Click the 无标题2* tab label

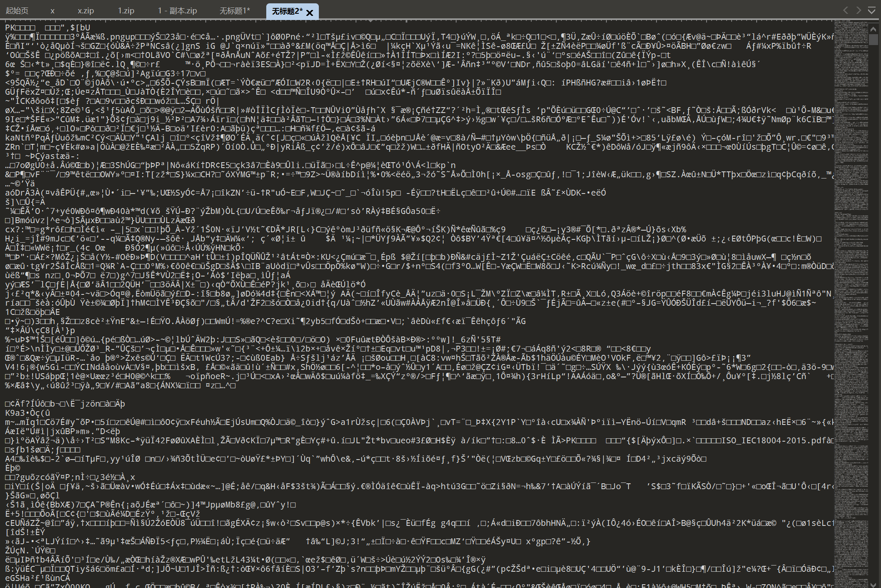point(286,11)
